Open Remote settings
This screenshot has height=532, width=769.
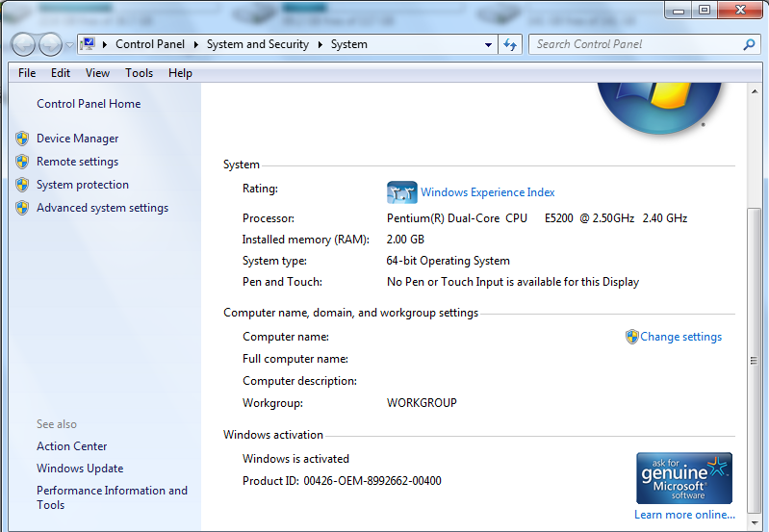(78, 162)
